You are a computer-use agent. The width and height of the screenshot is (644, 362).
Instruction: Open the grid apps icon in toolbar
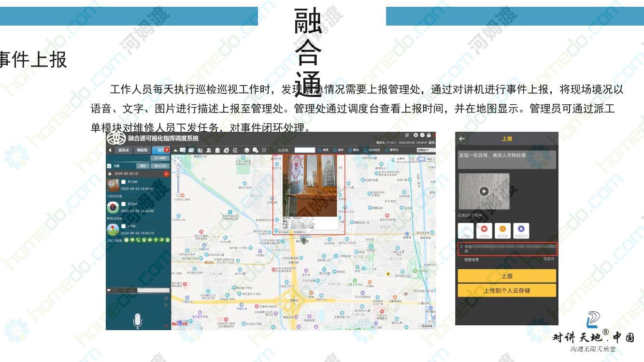click(264, 150)
